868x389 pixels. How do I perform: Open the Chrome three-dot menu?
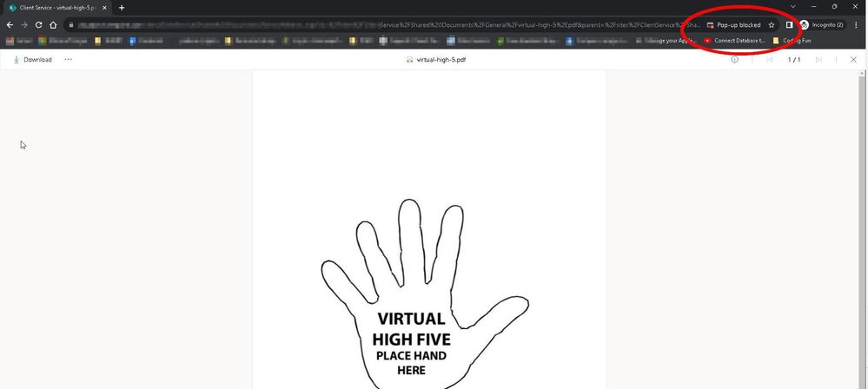pos(857,25)
